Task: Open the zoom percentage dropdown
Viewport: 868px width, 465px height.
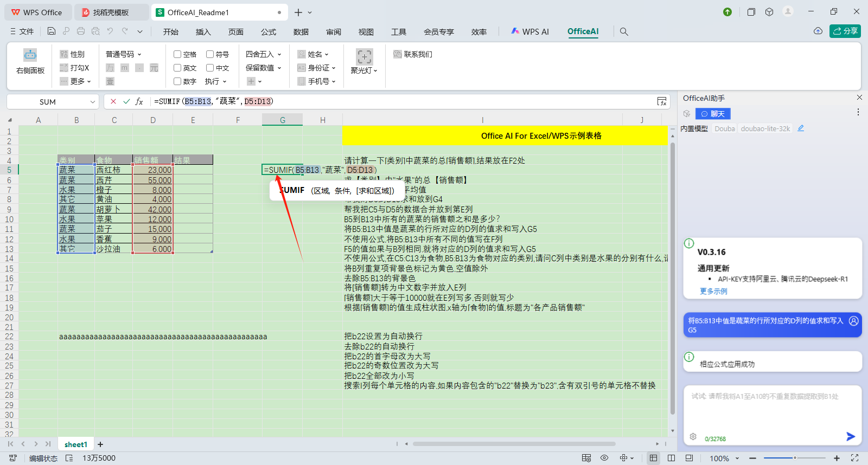Action: [x=737, y=458]
